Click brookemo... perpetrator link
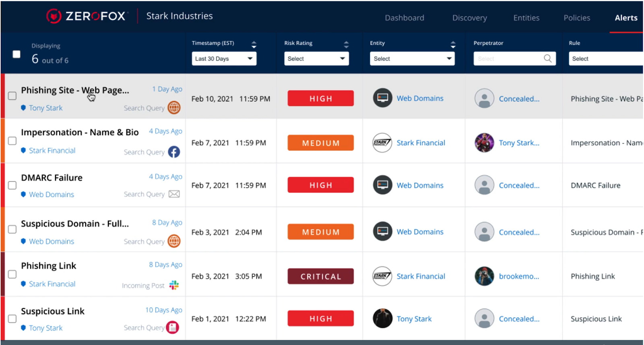This screenshot has height=345, width=644. pos(519,276)
